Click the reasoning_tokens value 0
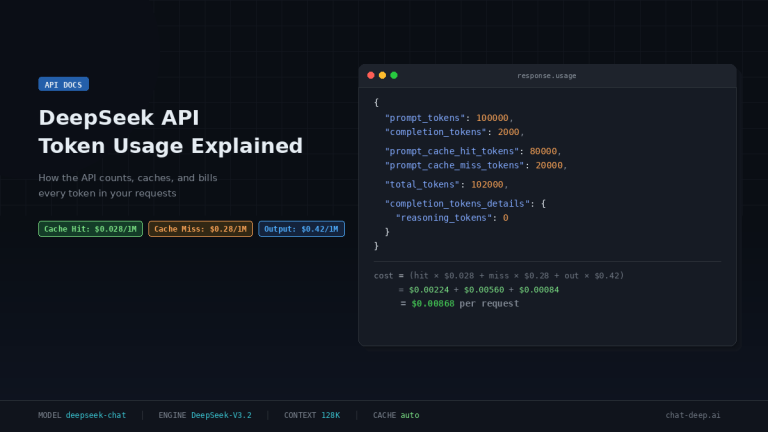The height and width of the screenshot is (432, 768). [x=505, y=218]
